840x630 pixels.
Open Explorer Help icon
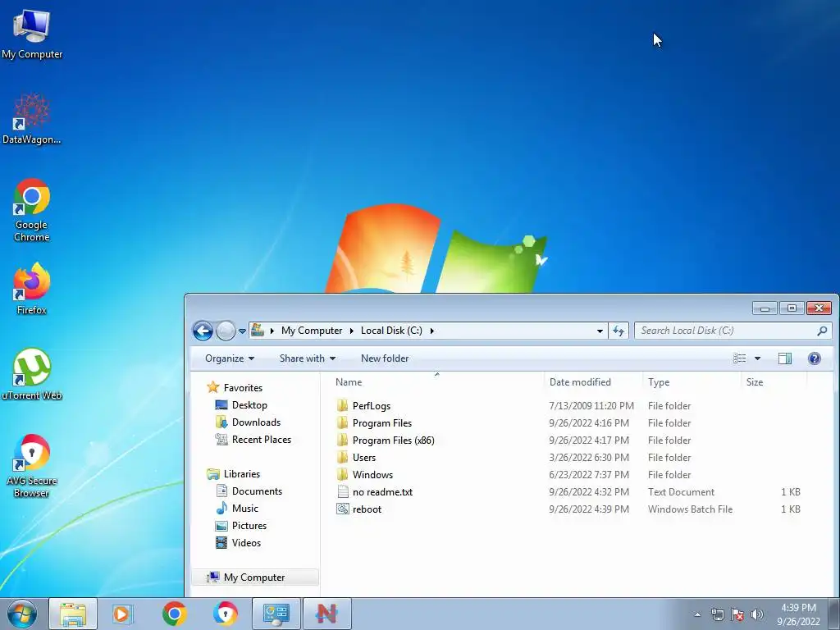coord(815,358)
